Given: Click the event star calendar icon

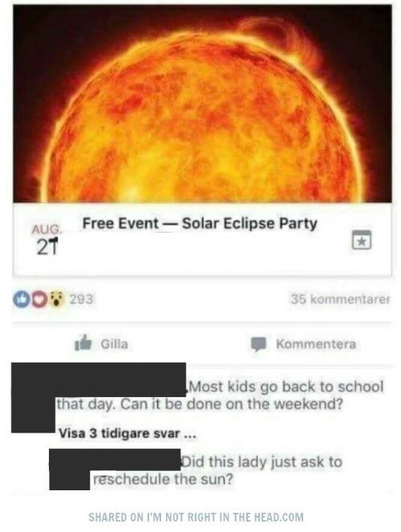Looking at the screenshot, I should click(x=362, y=240).
